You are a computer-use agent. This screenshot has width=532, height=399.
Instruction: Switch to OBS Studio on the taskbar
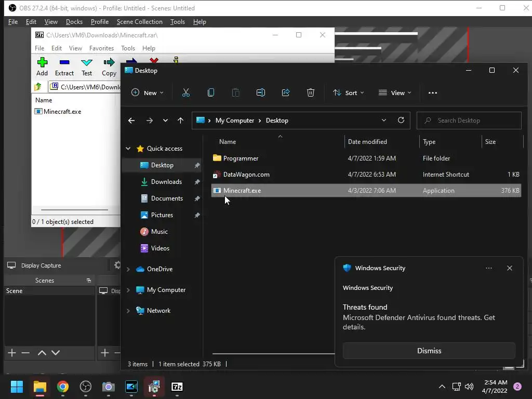pos(86,387)
